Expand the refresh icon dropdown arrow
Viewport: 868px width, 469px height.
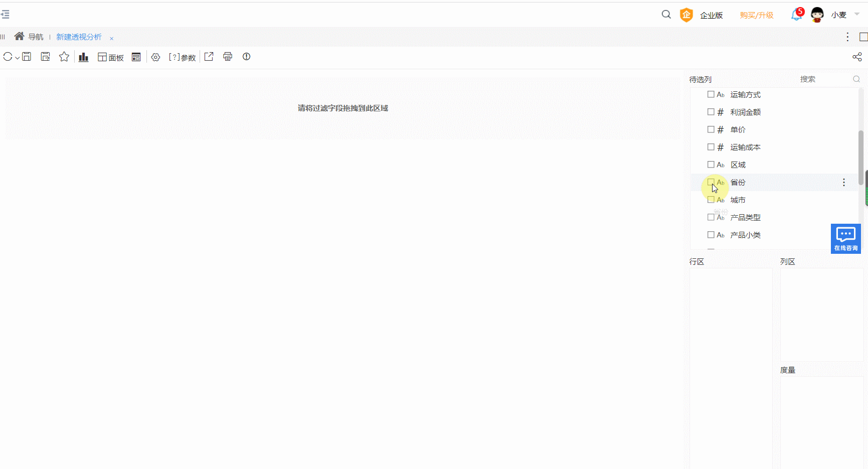click(x=17, y=58)
